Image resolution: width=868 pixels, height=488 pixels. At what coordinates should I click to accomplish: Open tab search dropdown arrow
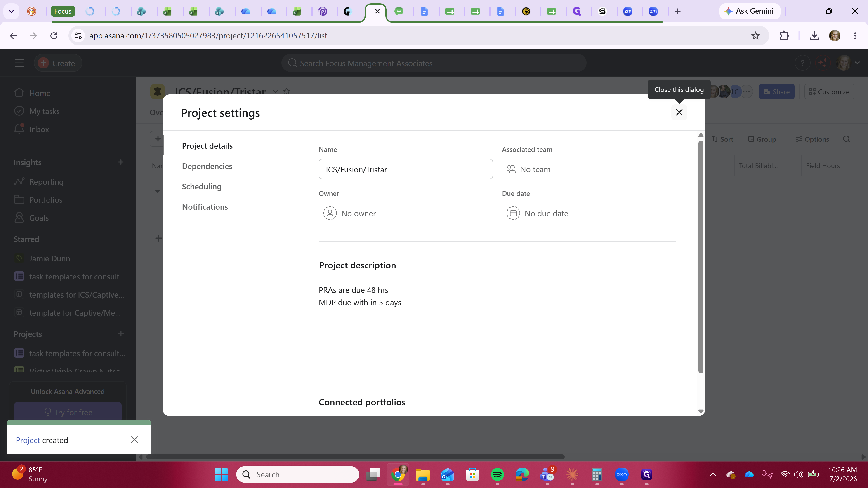tap(12, 11)
